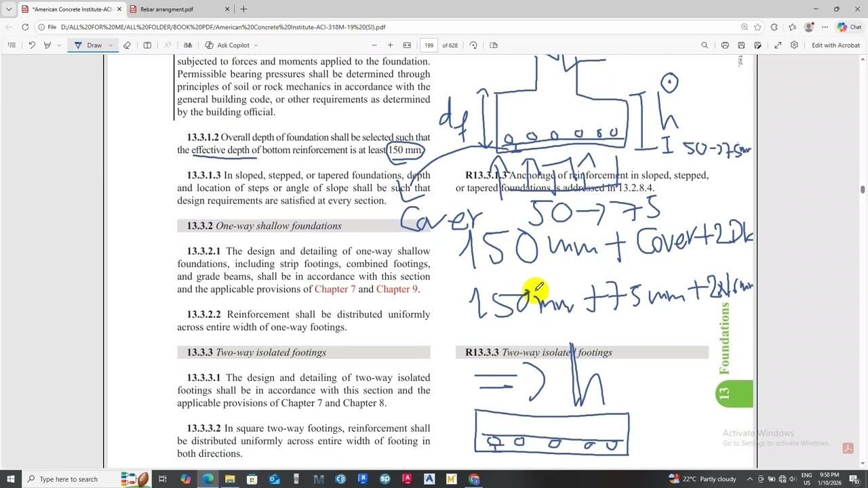Save the PDF with the disk icon
This screenshot has width=868, height=488.
point(741,45)
